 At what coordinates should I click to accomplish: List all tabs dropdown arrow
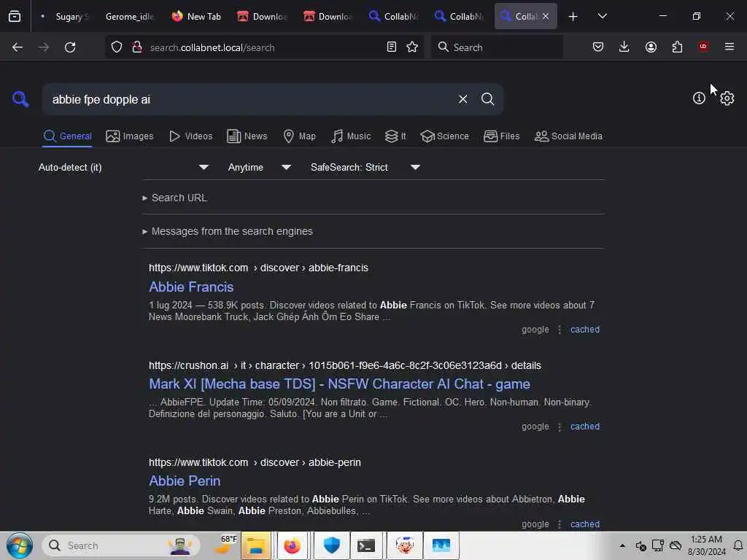(602, 16)
